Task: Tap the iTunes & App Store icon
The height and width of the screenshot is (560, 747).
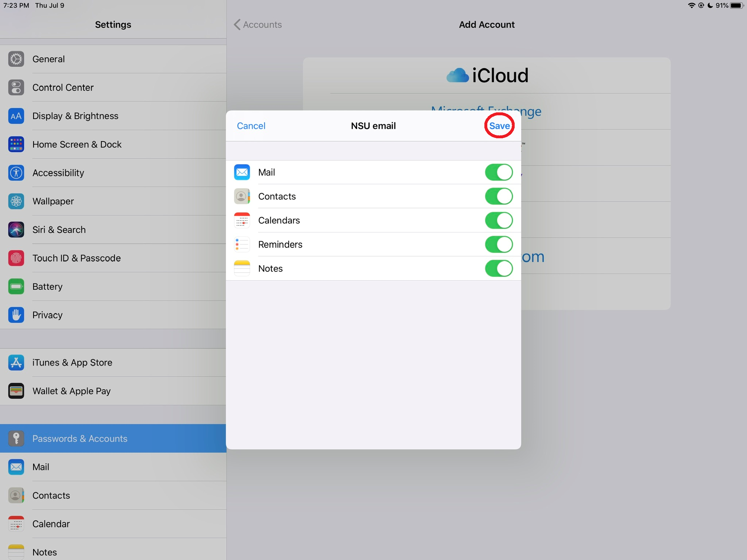Action: [x=16, y=363]
